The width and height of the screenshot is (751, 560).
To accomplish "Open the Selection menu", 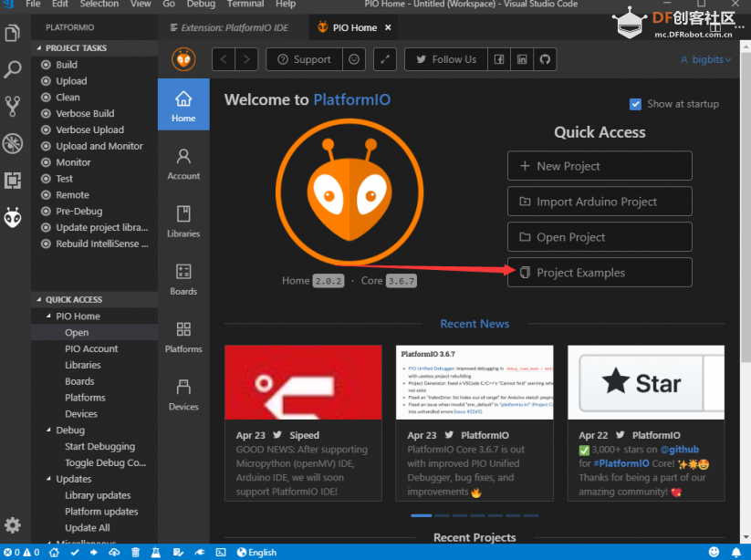I will (x=99, y=4).
